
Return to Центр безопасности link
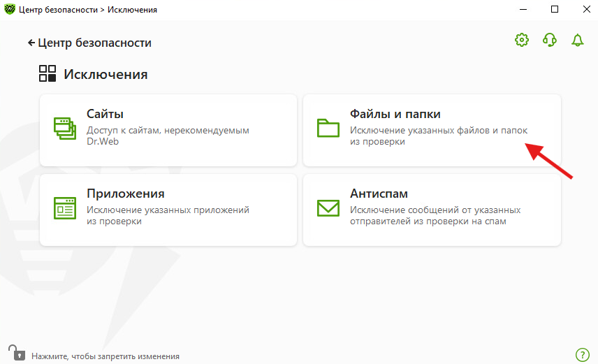94,43
